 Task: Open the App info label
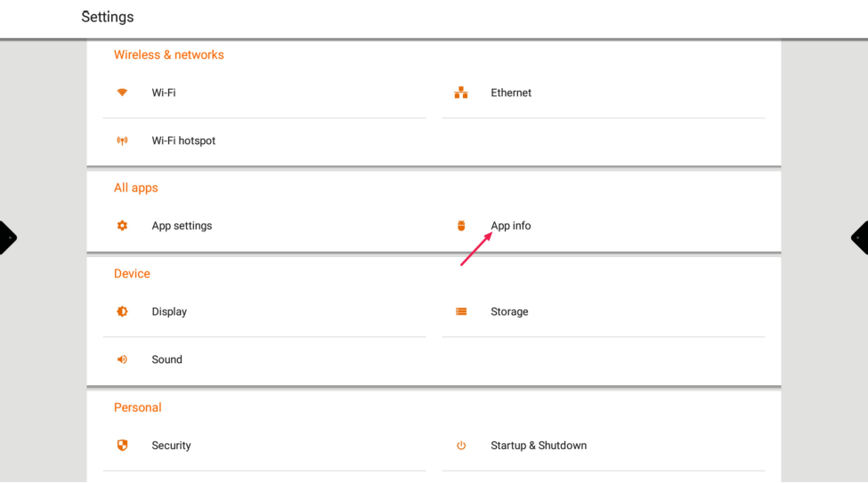[511, 226]
